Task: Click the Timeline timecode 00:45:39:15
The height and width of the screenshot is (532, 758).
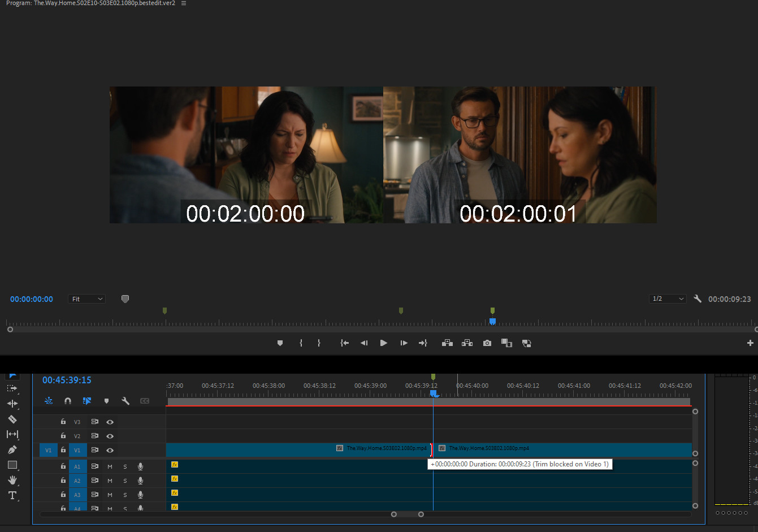Action: [x=67, y=380]
